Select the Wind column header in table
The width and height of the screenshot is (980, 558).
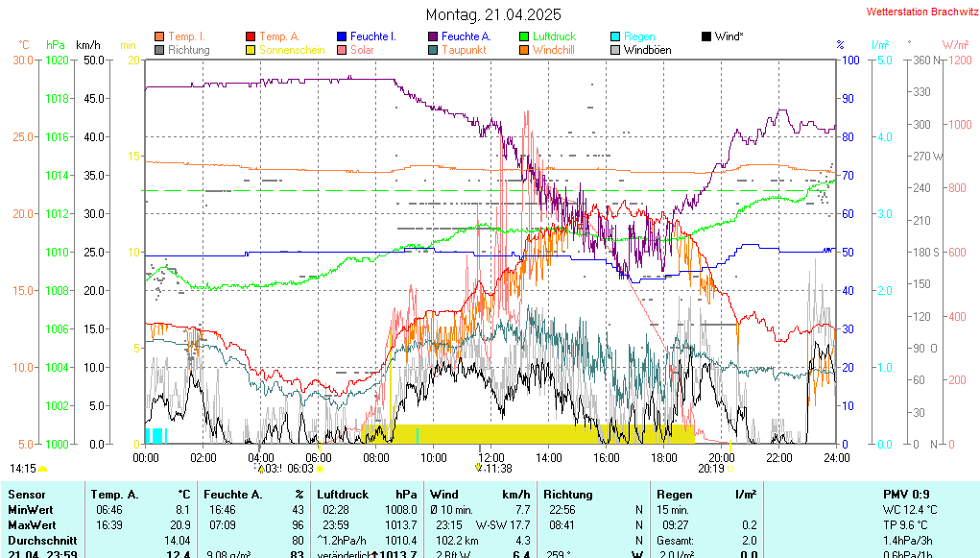tap(443, 494)
